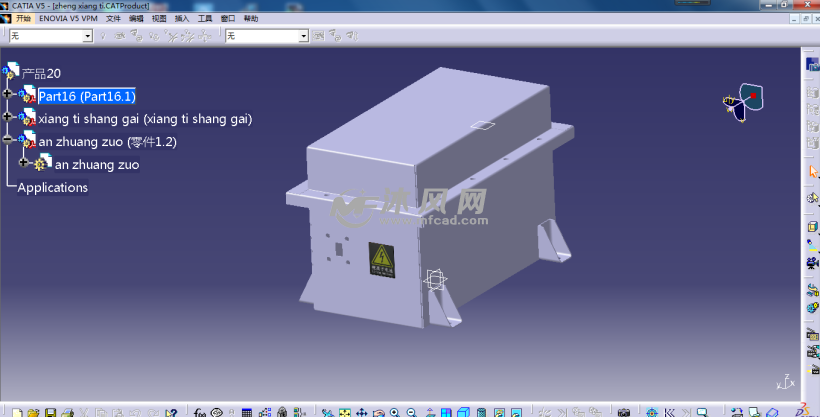
Task: Click the Open file folder icon
Action: tap(33, 412)
